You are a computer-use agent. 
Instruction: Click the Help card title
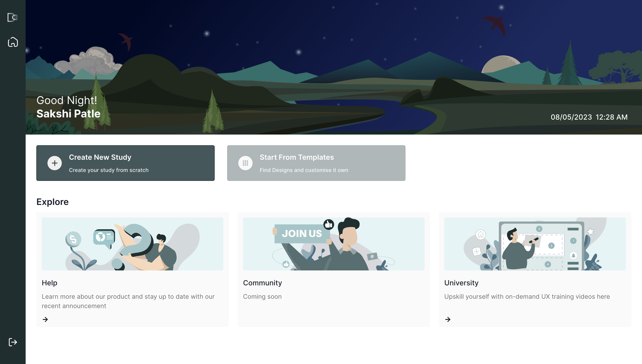point(49,283)
